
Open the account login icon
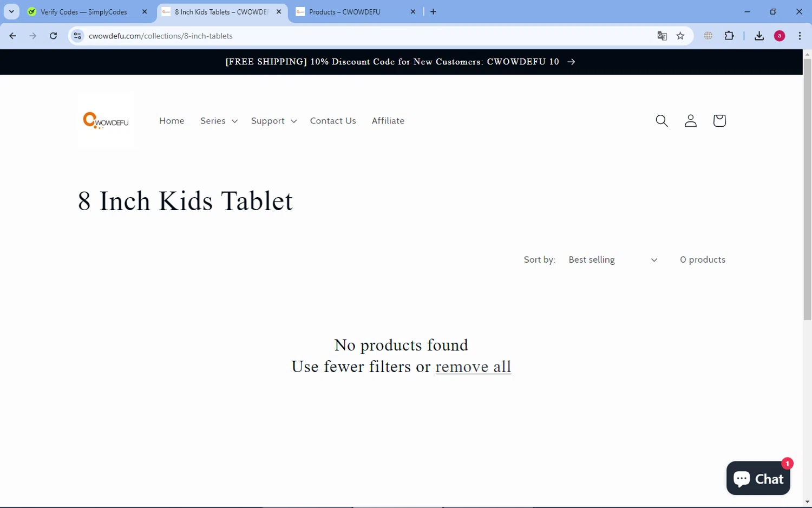pyautogui.click(x=690, y=121)
